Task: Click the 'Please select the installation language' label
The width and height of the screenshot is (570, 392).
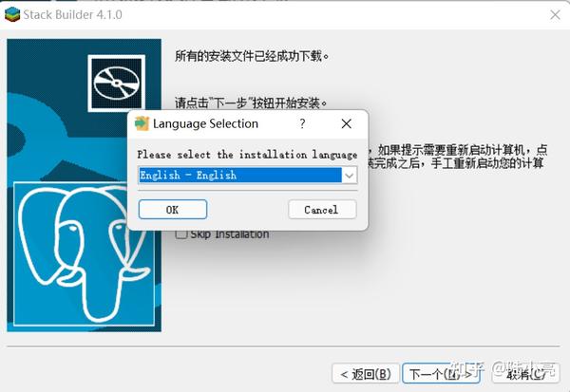Action: pyautogui.click(x=247, y=155)
